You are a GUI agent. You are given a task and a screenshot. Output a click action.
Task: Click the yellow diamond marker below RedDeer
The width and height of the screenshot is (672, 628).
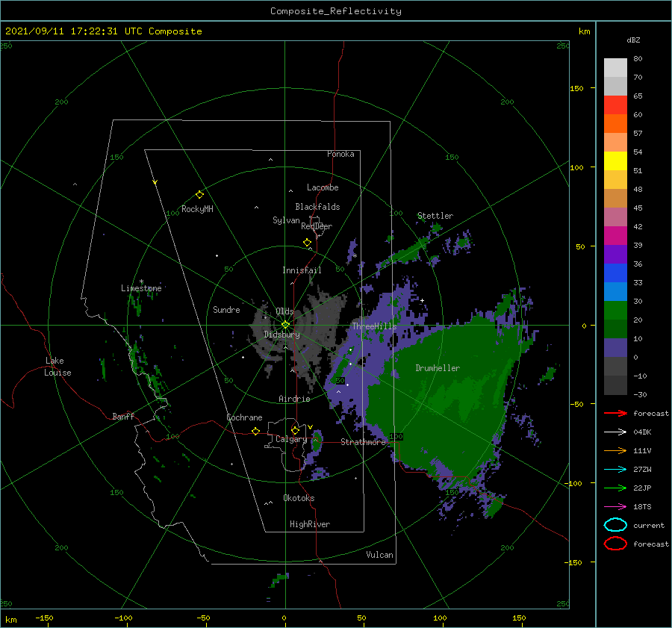coord(308,243)
